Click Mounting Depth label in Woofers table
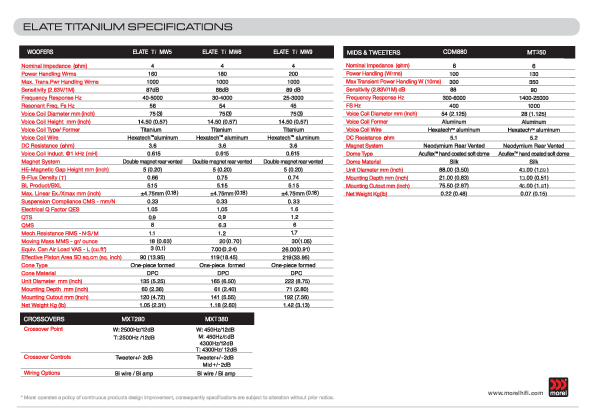Screen dimensions: 595x420 [x=55, y=289]
